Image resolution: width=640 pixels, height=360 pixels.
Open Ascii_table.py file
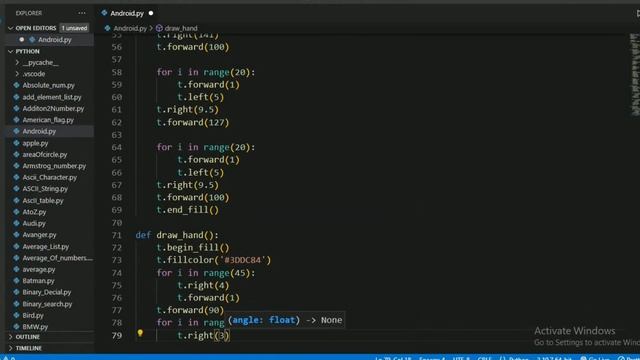(x=43, y=201)
